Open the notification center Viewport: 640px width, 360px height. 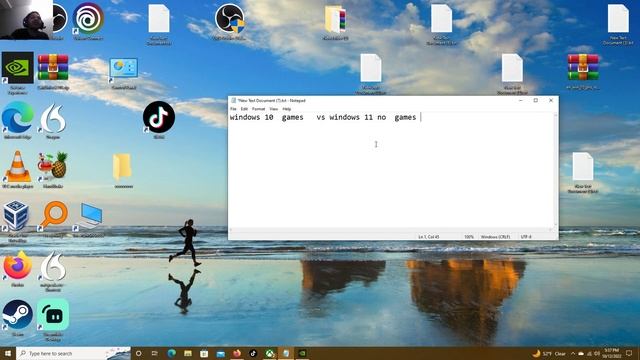pos(629,353)
